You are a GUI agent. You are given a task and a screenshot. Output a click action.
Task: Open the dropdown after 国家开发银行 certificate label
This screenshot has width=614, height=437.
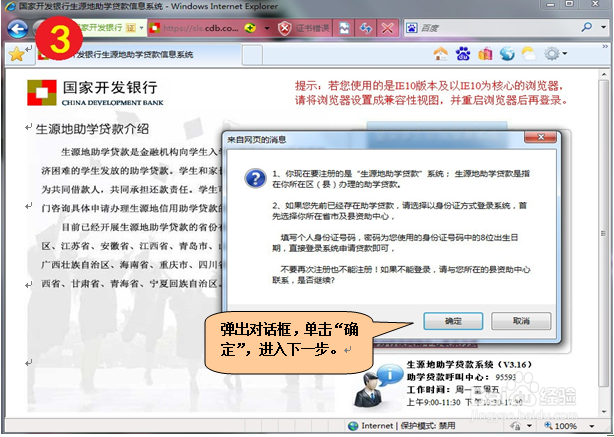[141, 28]
